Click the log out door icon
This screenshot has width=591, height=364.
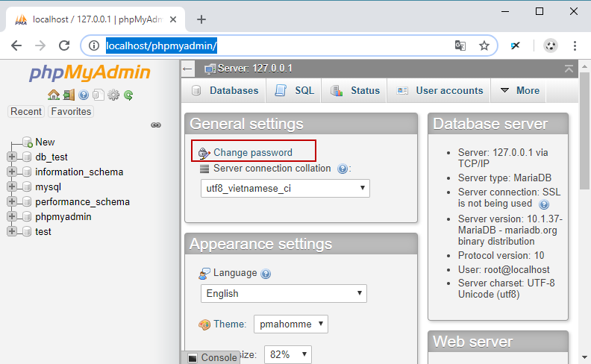click(69, 95)
